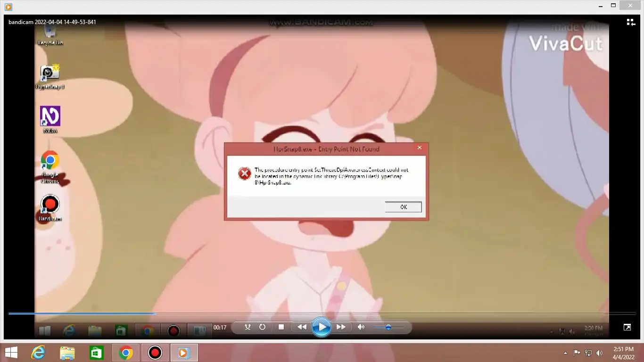Play the paused bandicam video
The width and height of the screenshot is (644, 362).
tap(322, 327)
